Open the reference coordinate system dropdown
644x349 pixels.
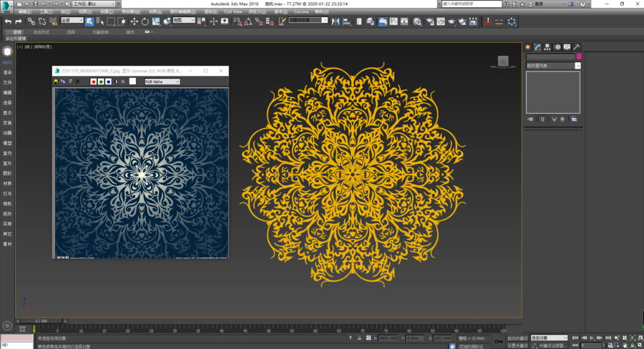pyautogui.click(x=184, y=20)
